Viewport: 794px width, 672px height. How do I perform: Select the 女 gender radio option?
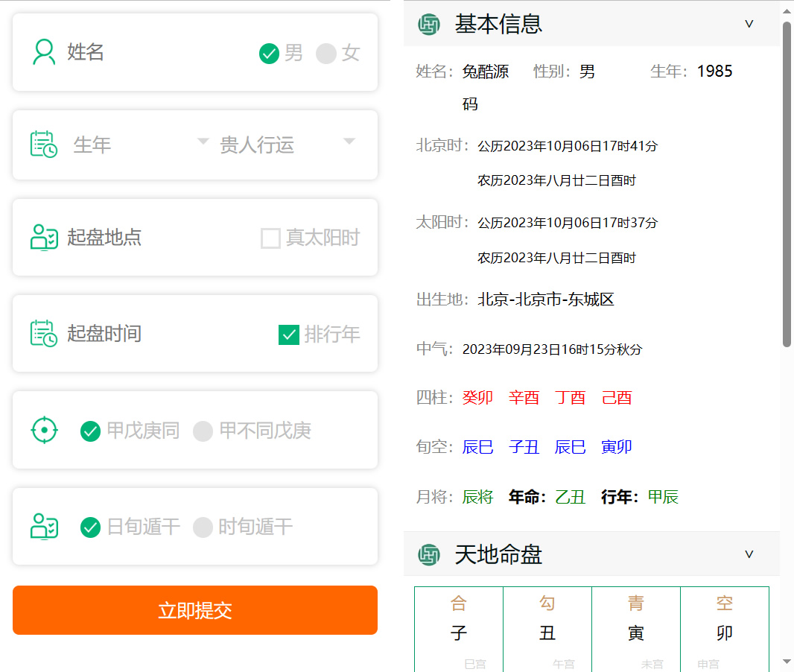tap(326, 54)
